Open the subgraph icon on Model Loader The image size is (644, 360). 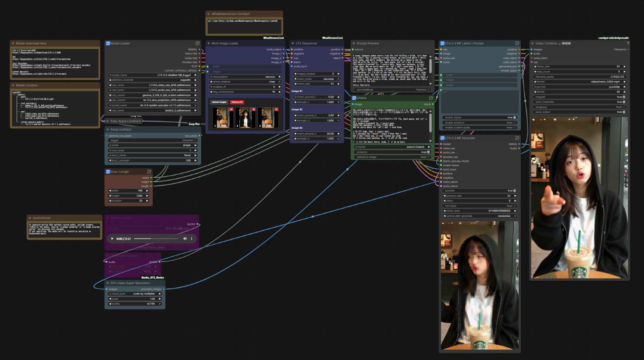[x=197, y=43]
